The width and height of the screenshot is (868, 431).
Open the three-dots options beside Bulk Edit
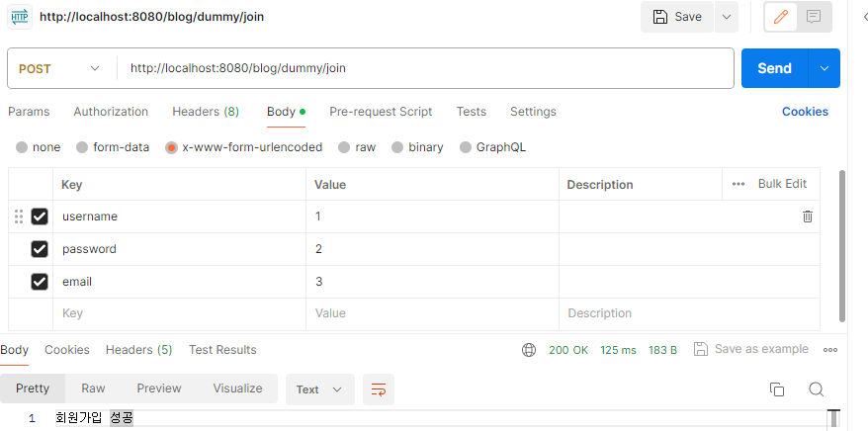738,184
